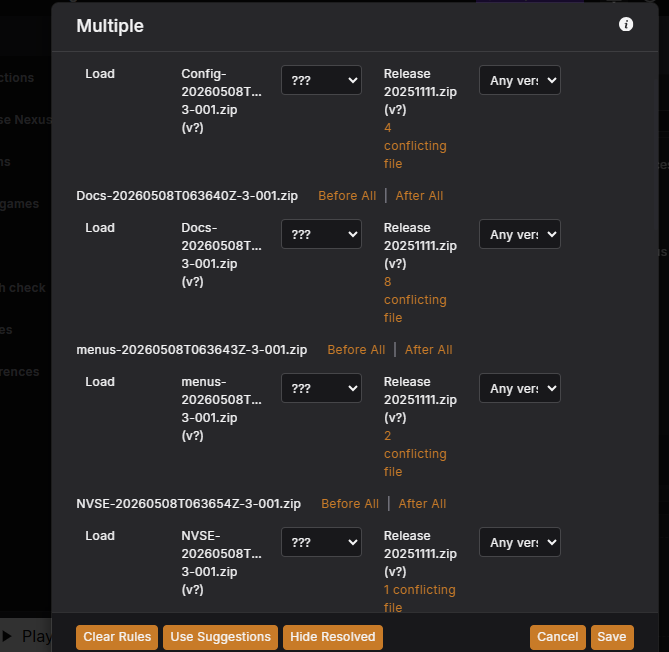
Task: Open the ??? rule dropdown for NVSE row
Action: click(321, 542)
